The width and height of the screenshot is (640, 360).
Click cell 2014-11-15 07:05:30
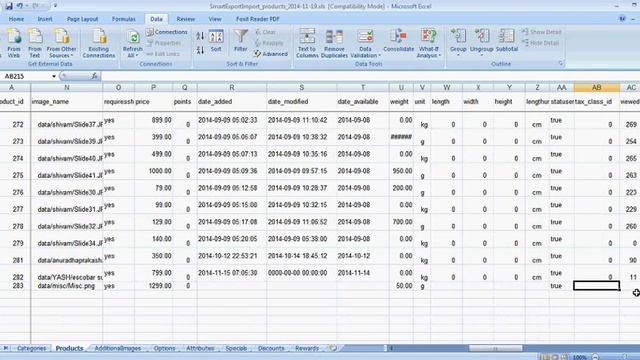click(231, 273)
